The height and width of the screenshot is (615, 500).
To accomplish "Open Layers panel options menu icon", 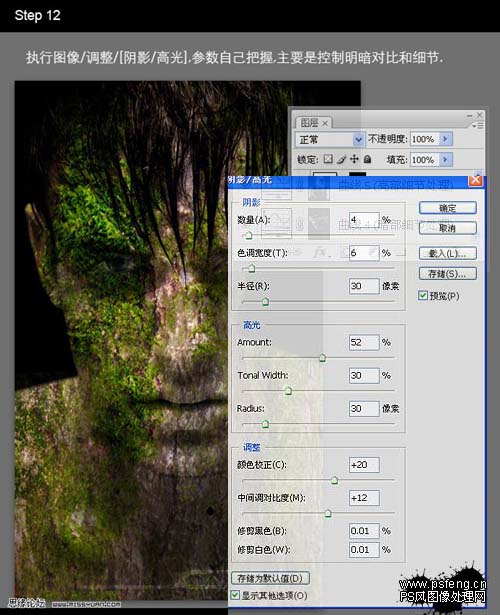I will click(x=478, y=126).
